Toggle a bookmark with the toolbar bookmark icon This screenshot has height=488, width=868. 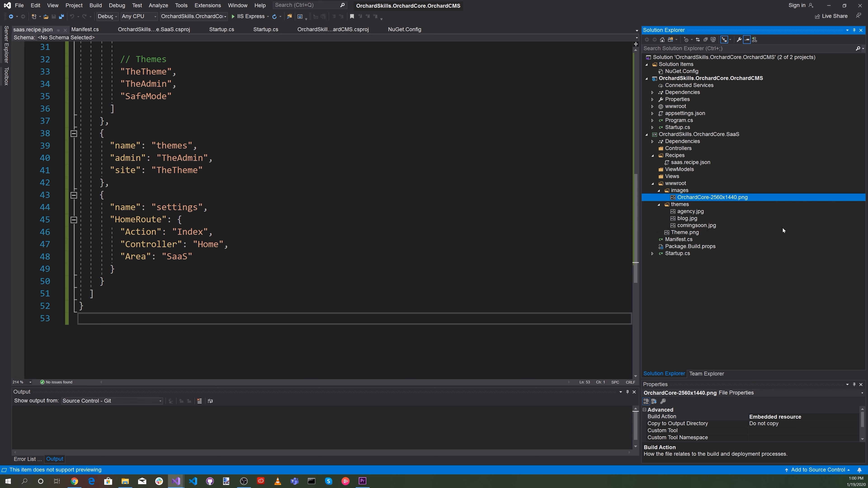(352, 16)
